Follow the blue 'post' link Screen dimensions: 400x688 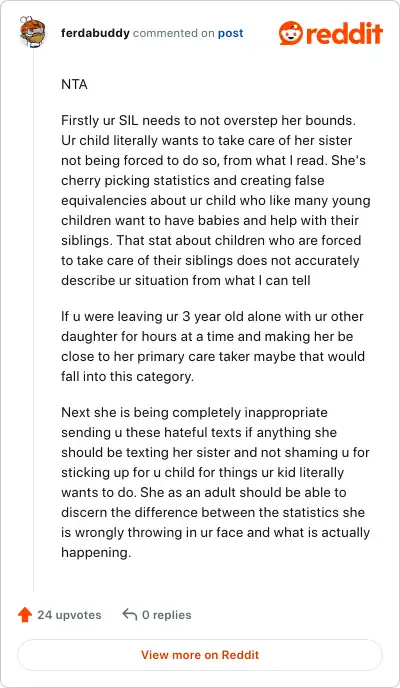(231, 33)
